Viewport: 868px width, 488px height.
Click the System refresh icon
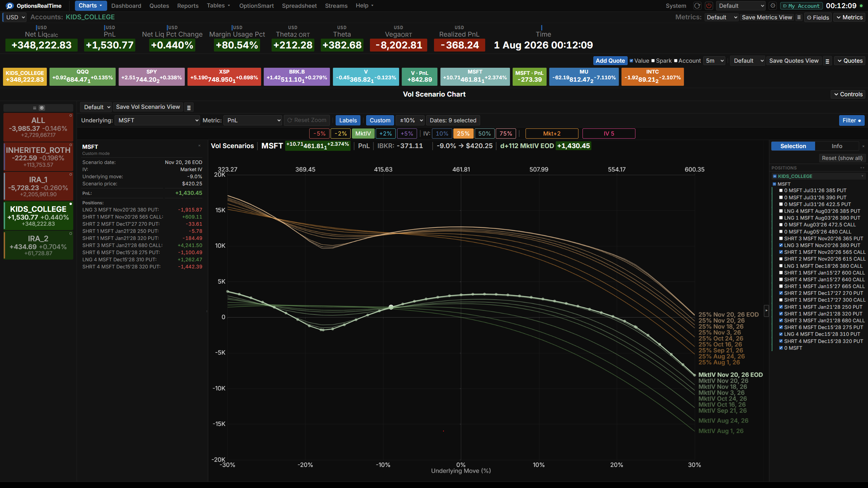click(x=697, y=6)
